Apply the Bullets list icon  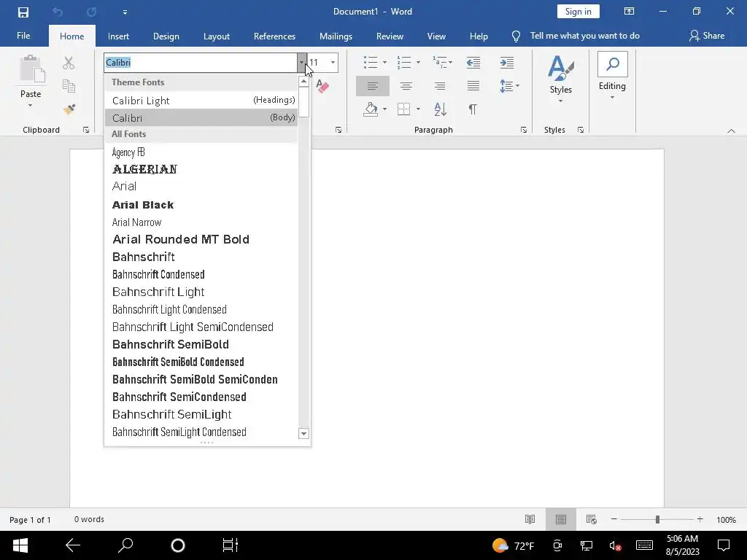point(371,63)
